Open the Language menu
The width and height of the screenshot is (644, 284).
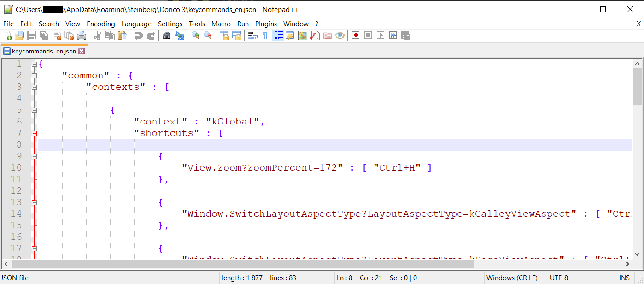point(136,24)
